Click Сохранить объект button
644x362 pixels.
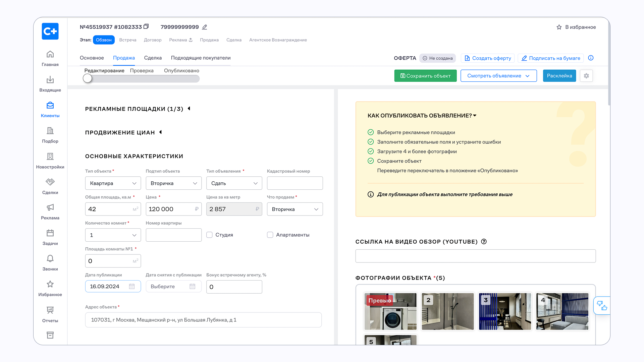(425, 76)
